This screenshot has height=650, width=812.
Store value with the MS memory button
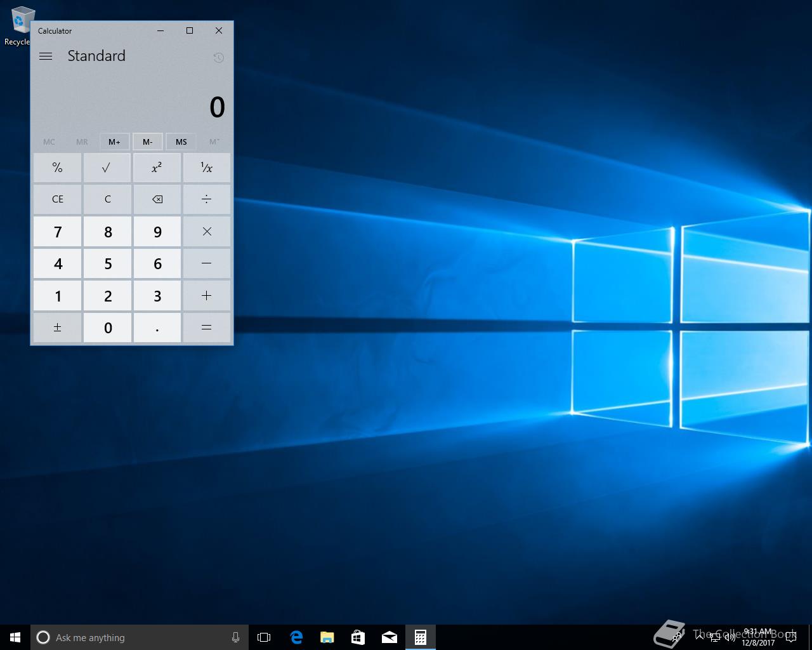pyautogui.click(x=181, y=142)
